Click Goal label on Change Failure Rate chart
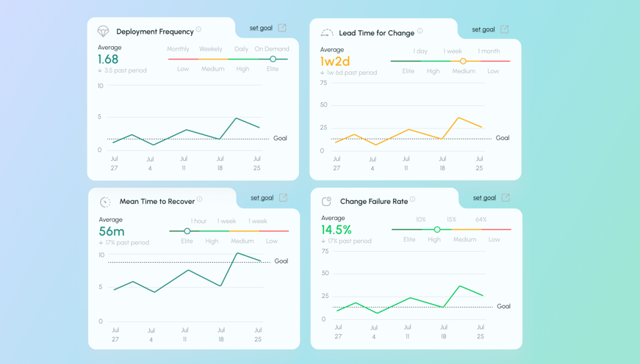 503,306
